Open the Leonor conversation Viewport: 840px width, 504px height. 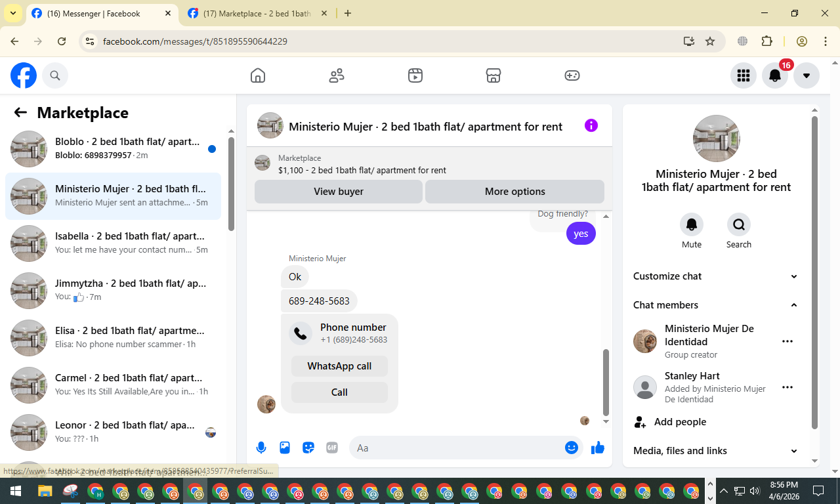113,432
